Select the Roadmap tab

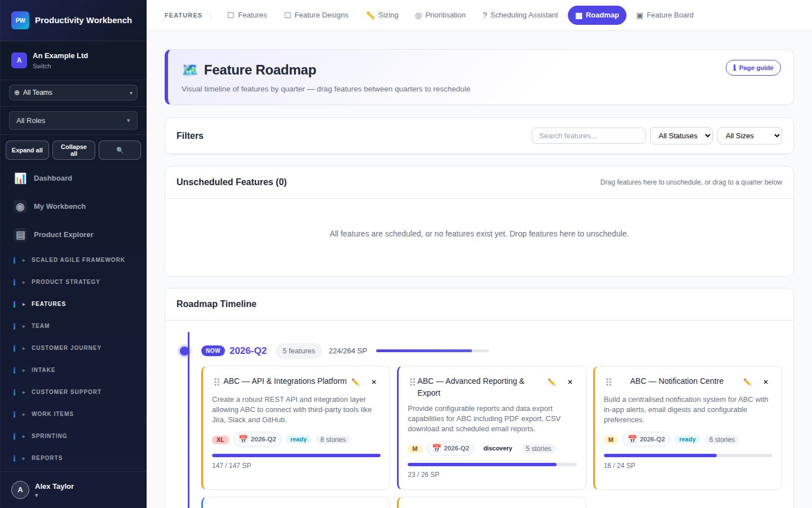tap(597, 15)
